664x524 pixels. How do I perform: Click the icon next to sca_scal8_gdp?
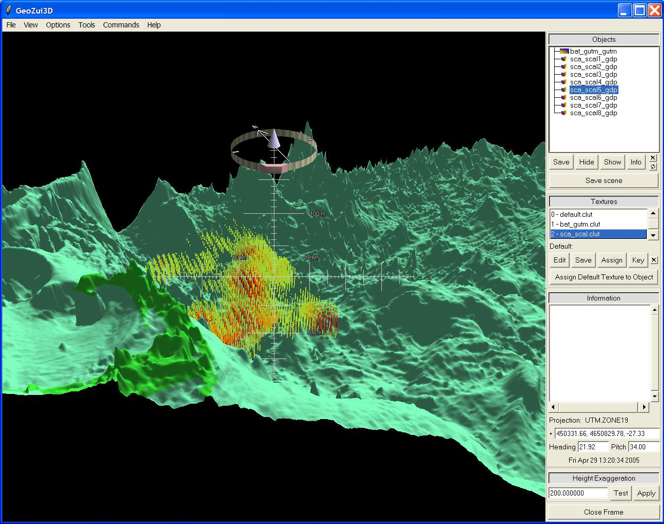pyautogui.click(x=564, y=113)
